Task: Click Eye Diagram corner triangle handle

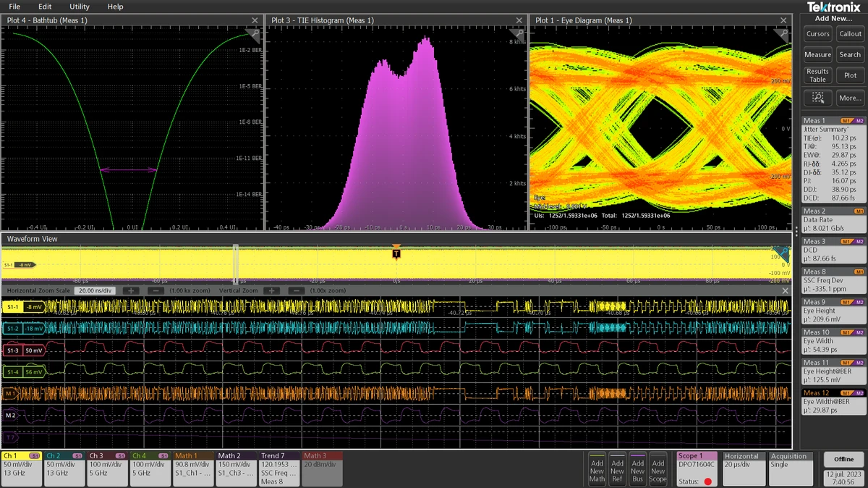Action: (x=783, y=33)
